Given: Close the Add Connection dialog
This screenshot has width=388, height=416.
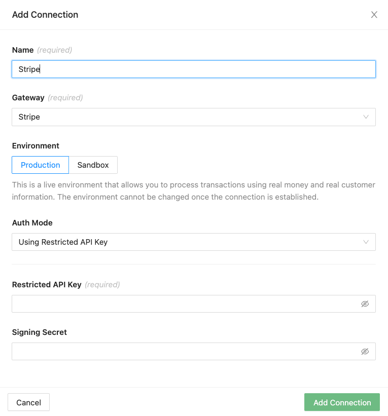Looking at the screenshot, I should pos(374,15).
